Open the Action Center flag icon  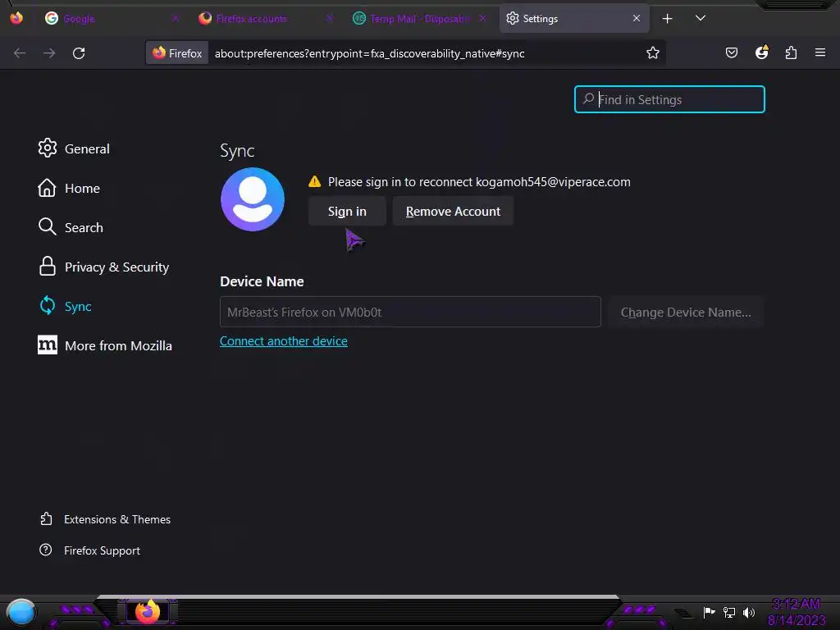click(x=710, y=612)
